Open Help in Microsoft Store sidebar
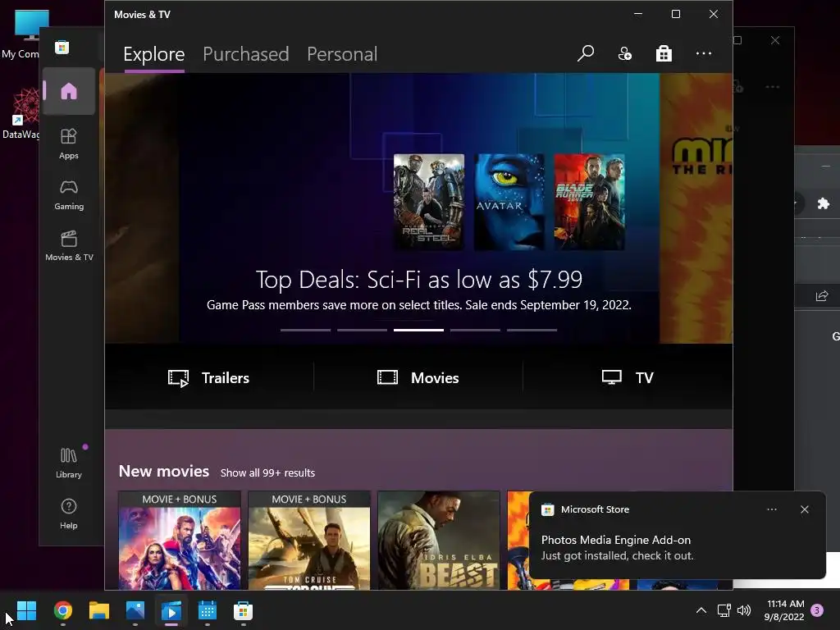The height and width of the screenshot is (630, 840). pyautogui.click(x=69, y=514)
